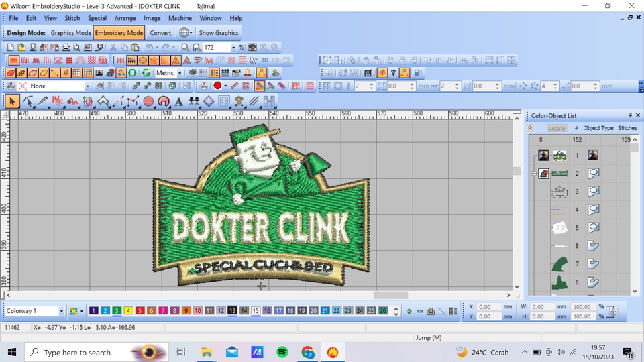Click the Locate button in Color-Object List

pos(557,128)
